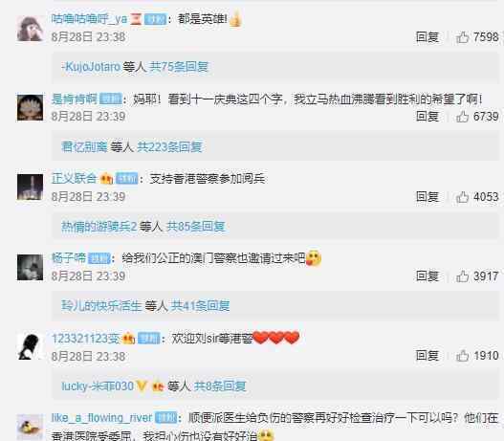Expand the 共223条回复 replies

coord(169,147)
